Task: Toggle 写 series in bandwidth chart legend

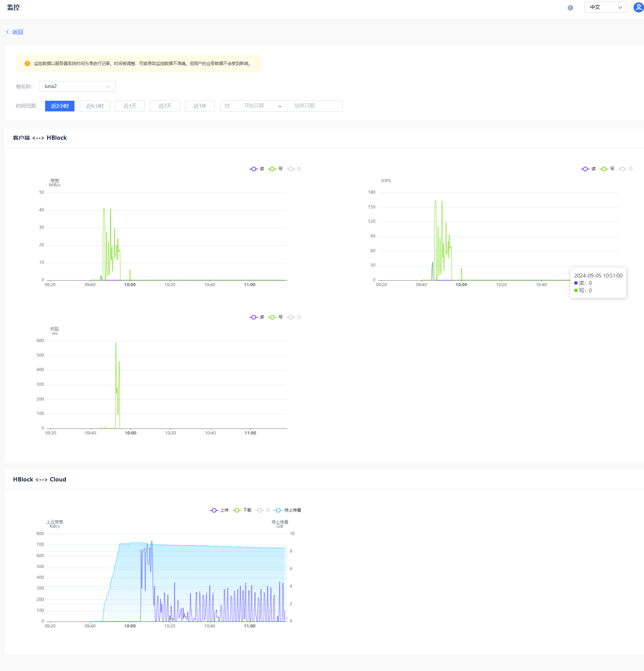Action: pos(276,169)
